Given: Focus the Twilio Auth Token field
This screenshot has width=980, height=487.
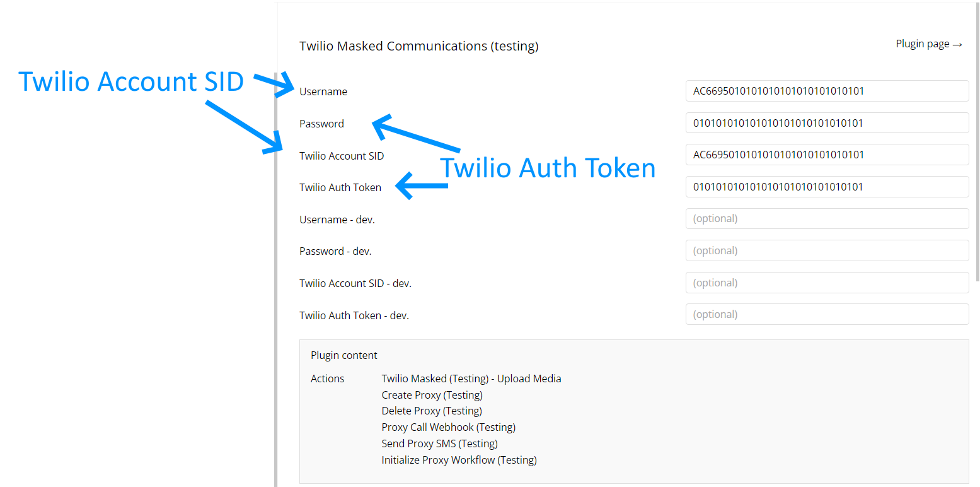Looking at the screenshot, I should point(827,187).
